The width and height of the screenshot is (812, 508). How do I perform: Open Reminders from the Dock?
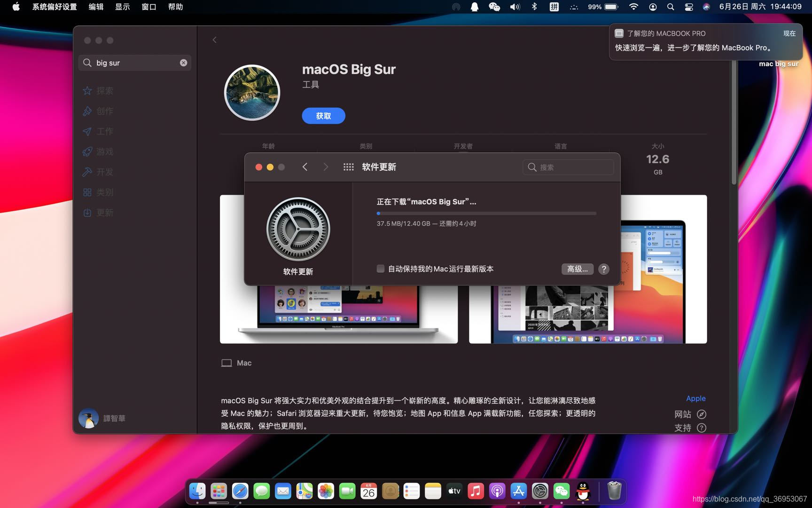point(412,492)
